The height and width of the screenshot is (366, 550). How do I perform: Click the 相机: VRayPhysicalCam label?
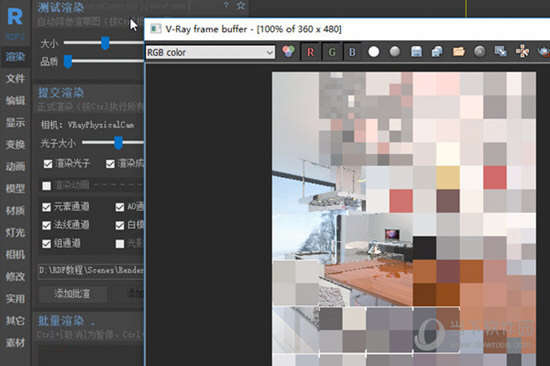pyautogui.click(x=87, y=125)
